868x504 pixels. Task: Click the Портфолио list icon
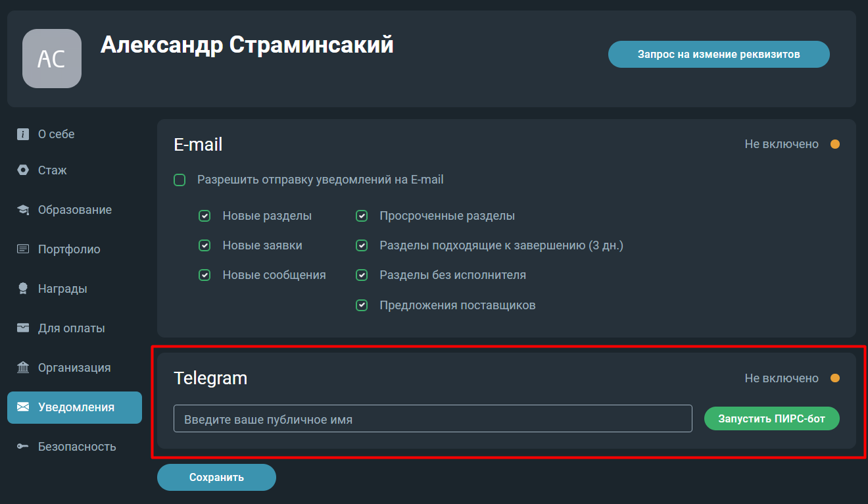point(23,249)
